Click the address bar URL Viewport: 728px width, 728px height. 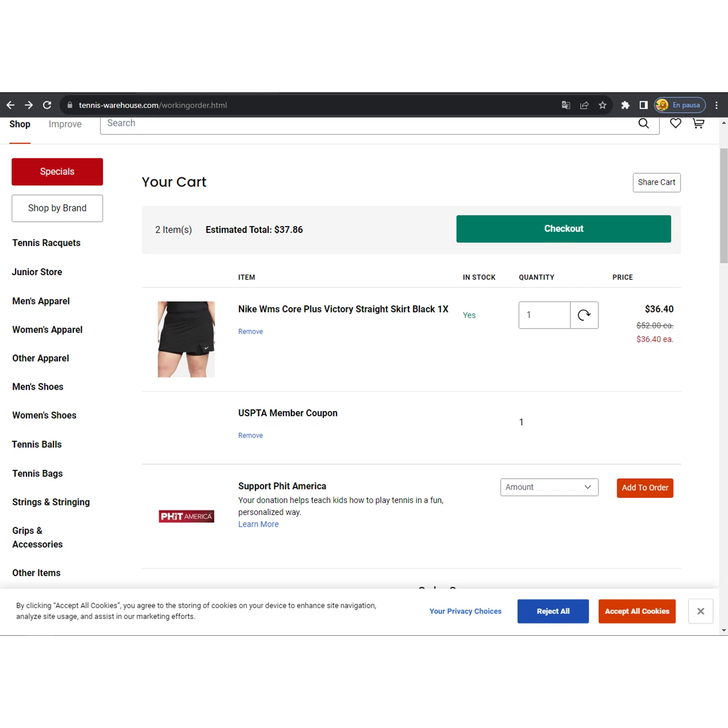[x=153, y=105]
